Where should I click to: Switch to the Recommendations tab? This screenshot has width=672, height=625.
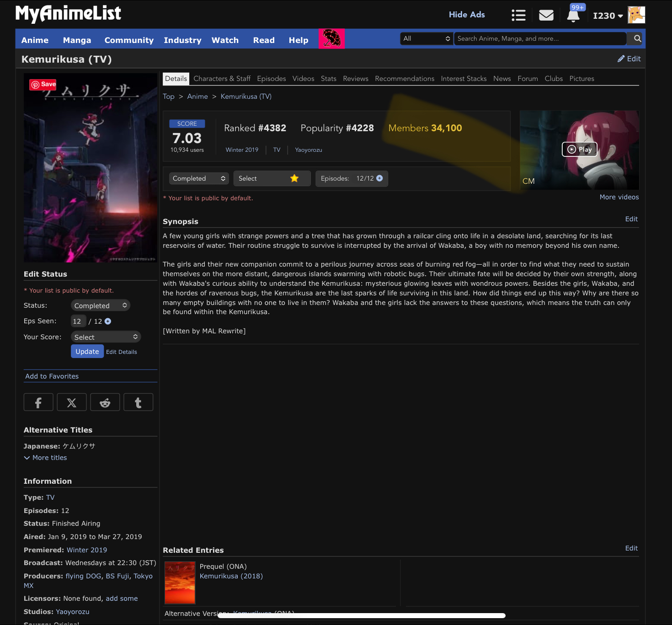405,79
